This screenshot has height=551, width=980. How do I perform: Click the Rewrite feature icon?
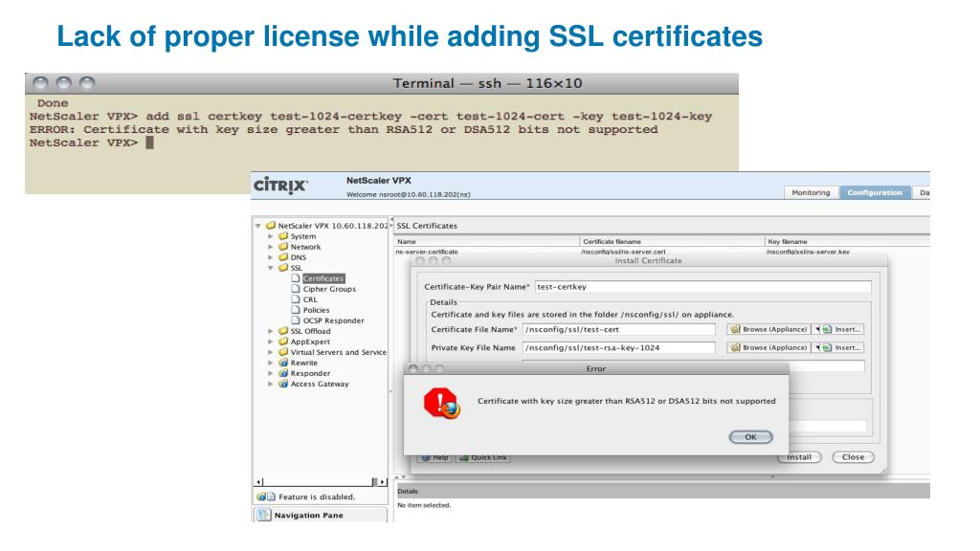(x=282, y=363)
